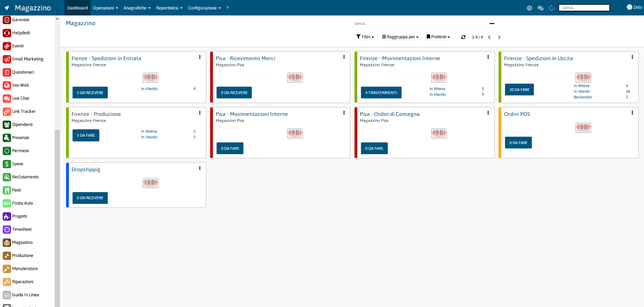644x307 pixels.
Task: Open the Dipendenti app icon
Action: click(7, 125)
